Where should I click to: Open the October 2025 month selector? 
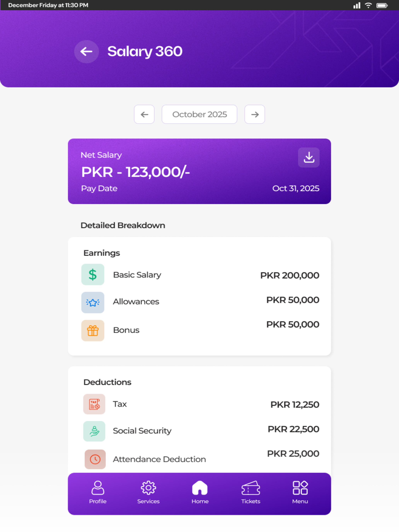[199, 114]
